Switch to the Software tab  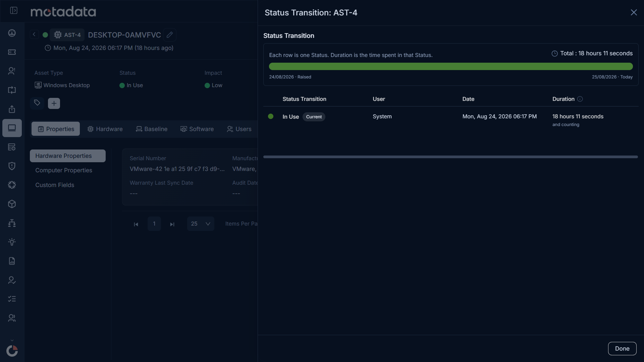coord(197,129)
